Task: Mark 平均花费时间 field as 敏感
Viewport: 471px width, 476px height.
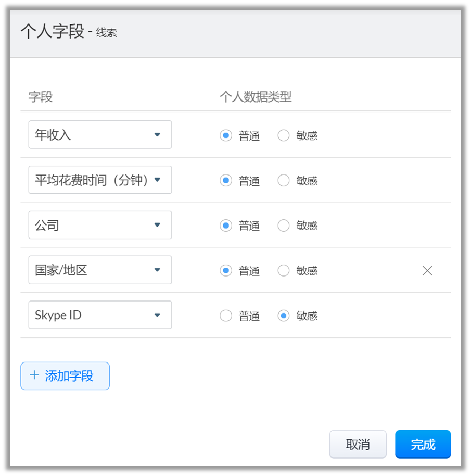Action: 284,180
